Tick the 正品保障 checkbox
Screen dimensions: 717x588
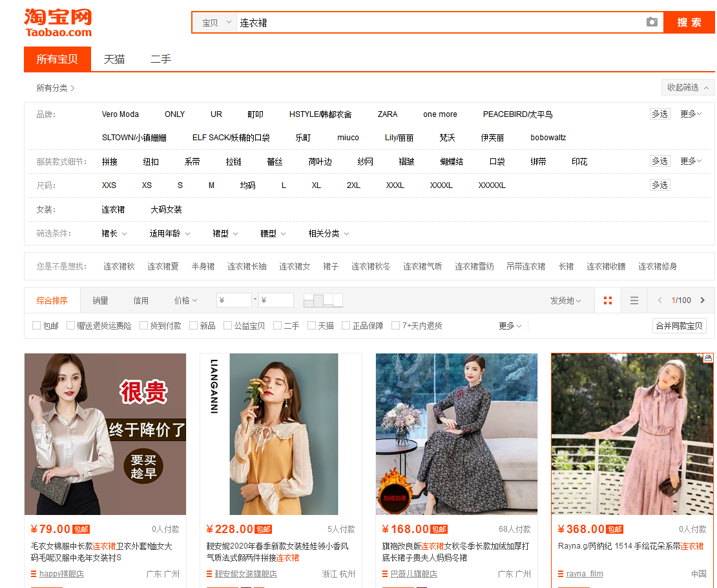coord(346,326)
